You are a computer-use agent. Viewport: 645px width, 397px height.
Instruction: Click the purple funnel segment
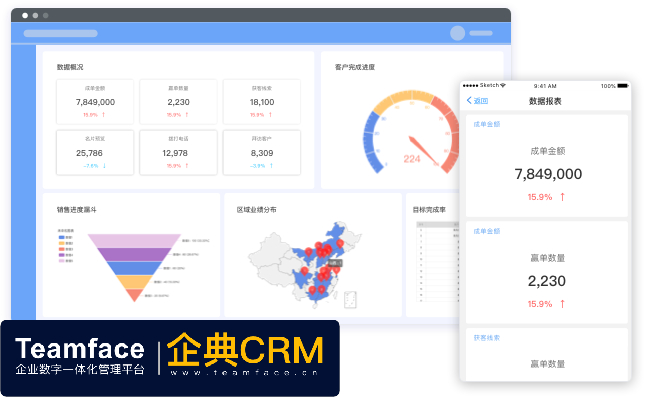(x=134, y=255)
